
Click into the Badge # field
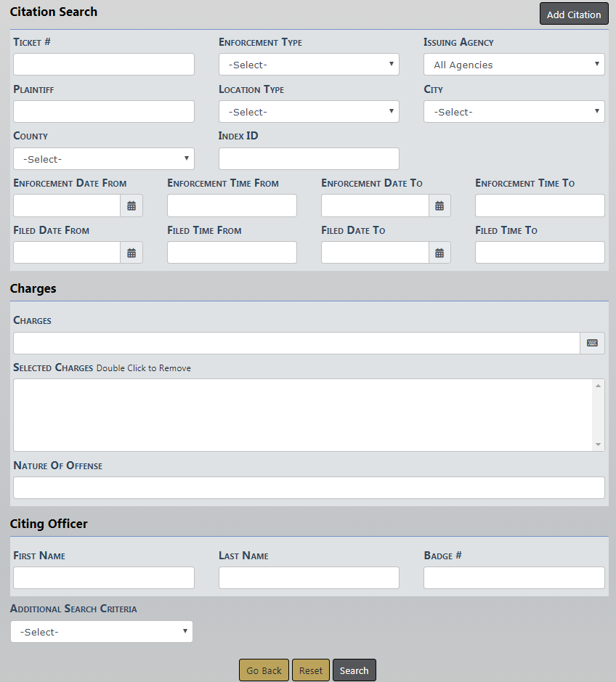514,578
